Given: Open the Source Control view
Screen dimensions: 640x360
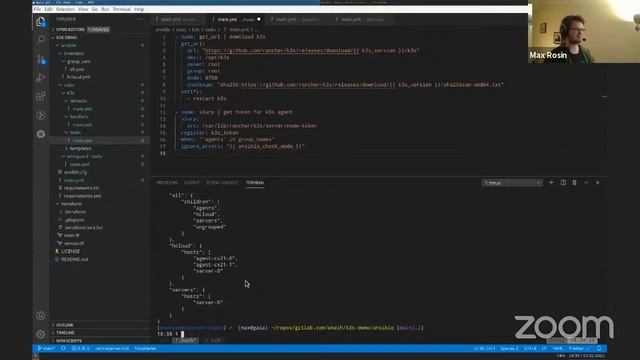Looking at the screenshot, I should [41, 60].
